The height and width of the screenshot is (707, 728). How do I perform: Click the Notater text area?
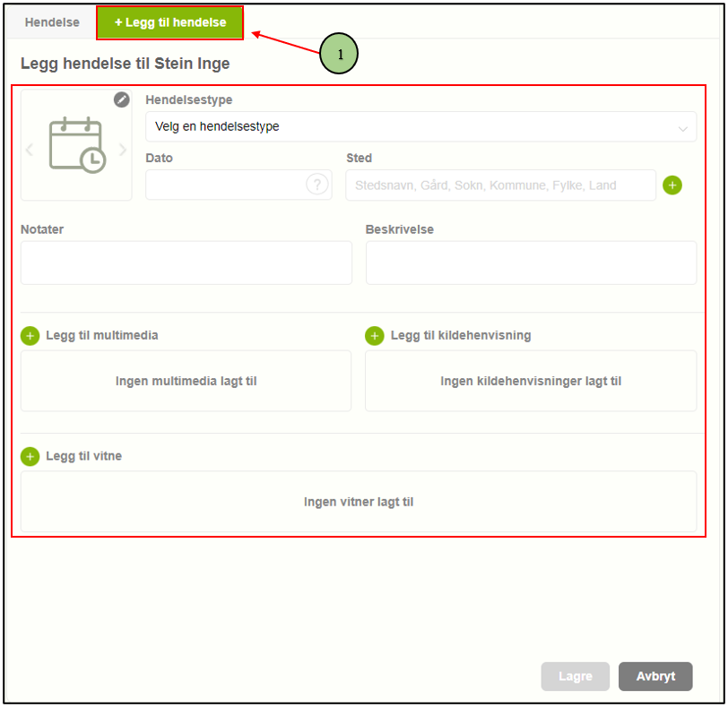click(186, 263)
